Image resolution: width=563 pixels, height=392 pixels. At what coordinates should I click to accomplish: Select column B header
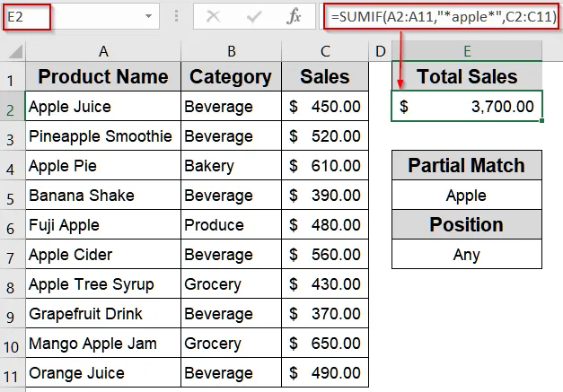pos(232,51)
